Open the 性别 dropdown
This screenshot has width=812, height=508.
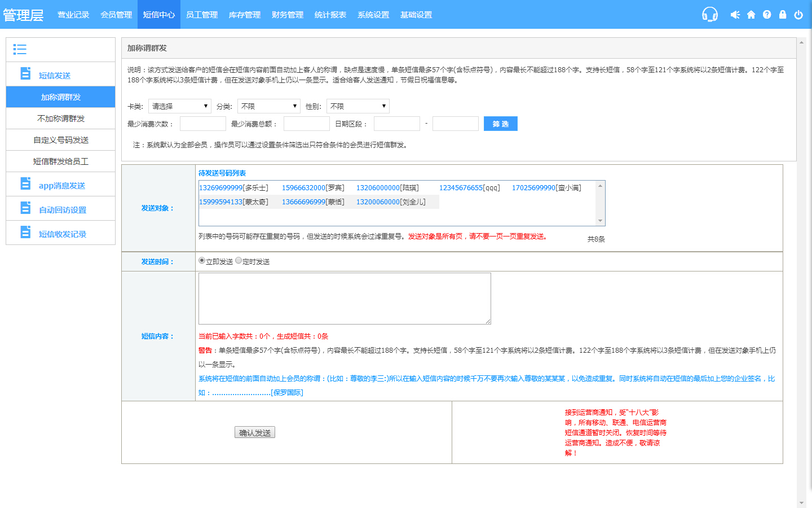[x=358, y=106]
